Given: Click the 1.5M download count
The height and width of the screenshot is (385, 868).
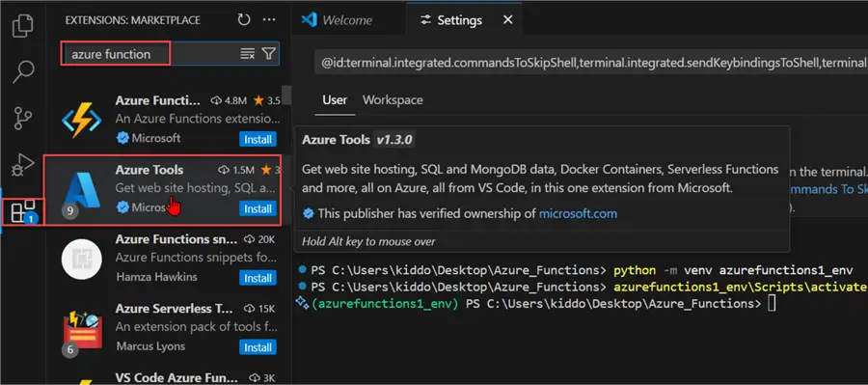Looking at the screenshot, I should tap(236, 170).
